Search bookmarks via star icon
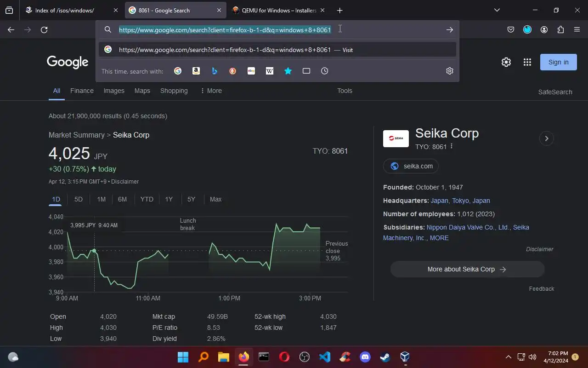Viewport: 588px width, 368px height. [x=288, y=71]
